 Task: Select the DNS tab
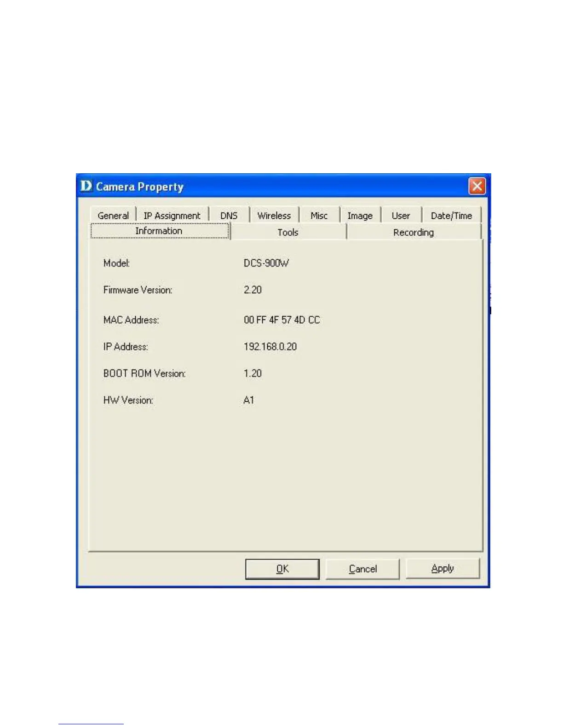point(229,216)
